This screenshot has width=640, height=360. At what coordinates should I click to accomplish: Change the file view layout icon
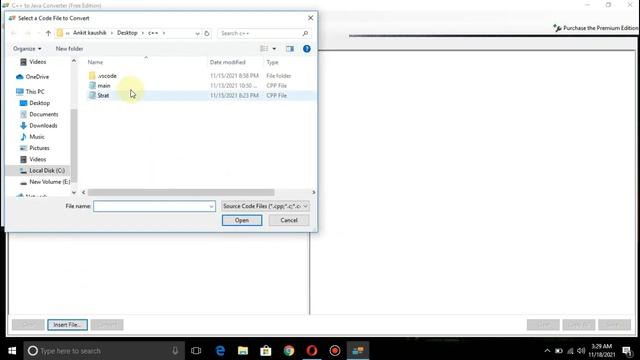click(264, 49)
